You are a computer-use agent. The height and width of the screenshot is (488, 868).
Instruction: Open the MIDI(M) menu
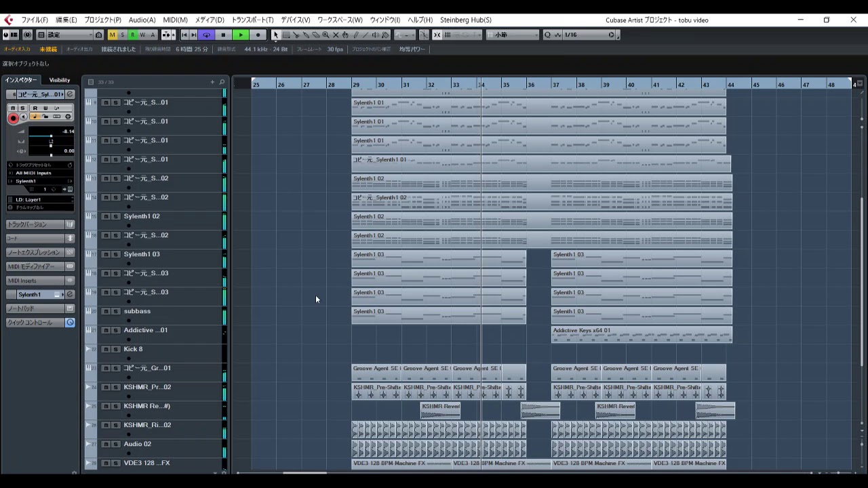coord(175,20)
